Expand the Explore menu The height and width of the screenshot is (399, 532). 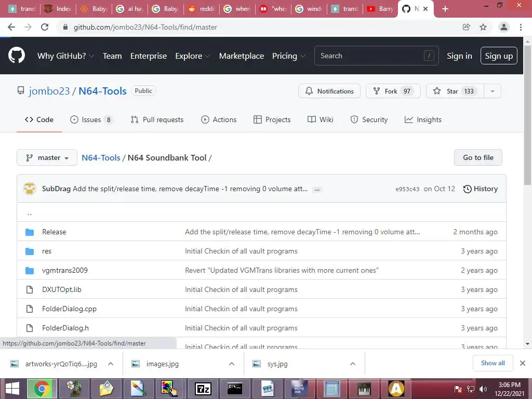pos(192,56)
